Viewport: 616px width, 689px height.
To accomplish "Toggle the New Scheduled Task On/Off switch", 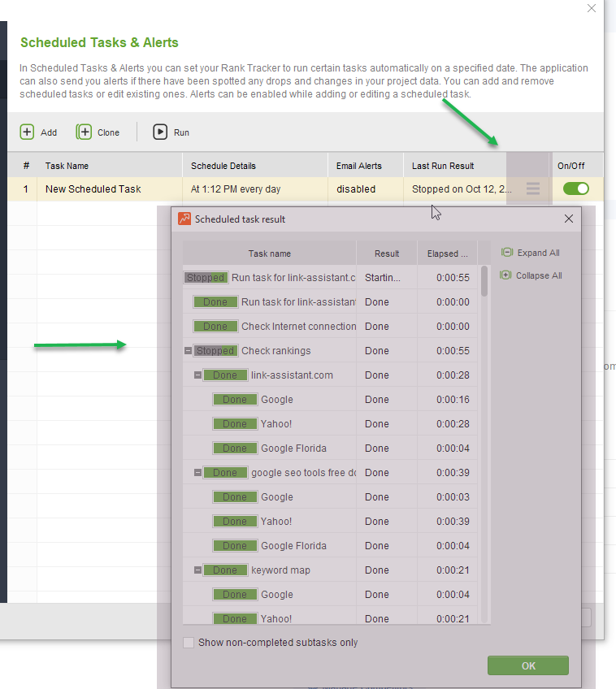I will coord(575,188).
